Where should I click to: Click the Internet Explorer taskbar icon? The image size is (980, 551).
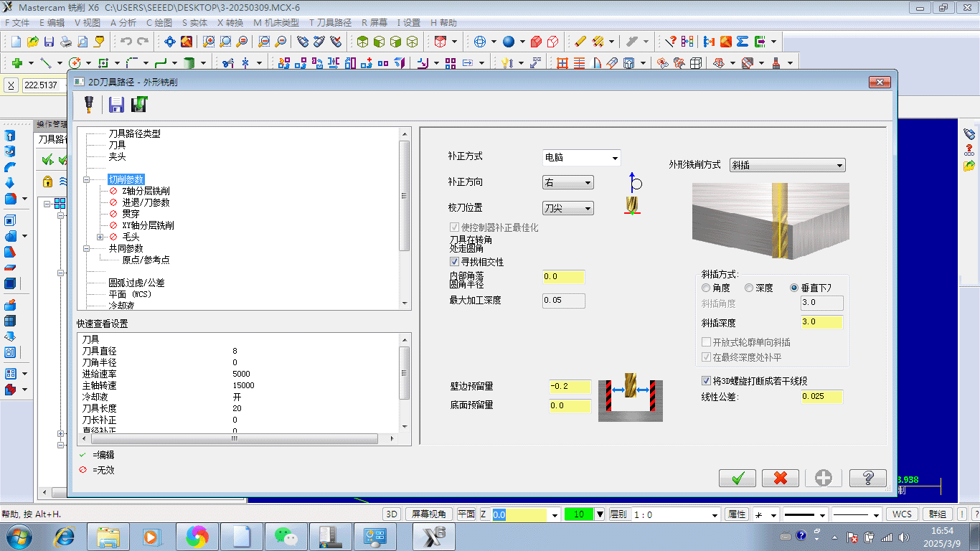click(65, 537)
